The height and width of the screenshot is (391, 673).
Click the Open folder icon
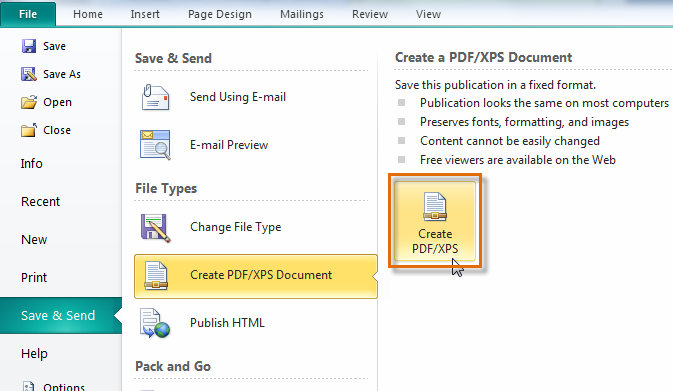point(29,102)
